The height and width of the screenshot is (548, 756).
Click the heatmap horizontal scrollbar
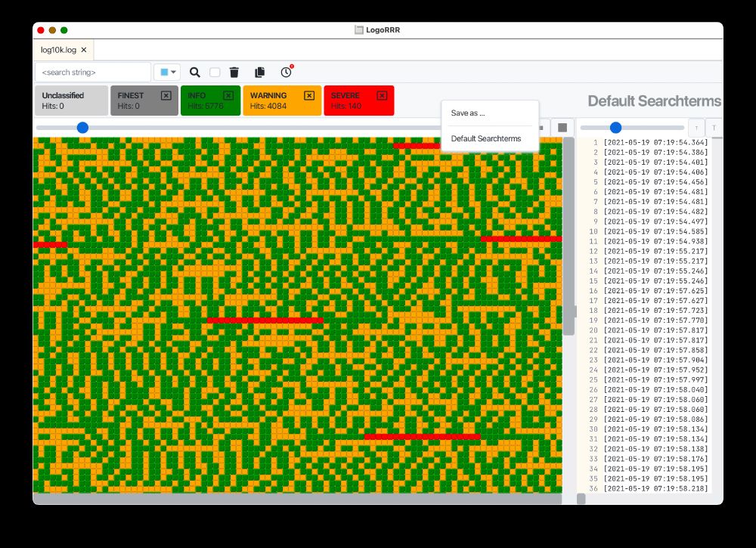click(x=297, y=499)
